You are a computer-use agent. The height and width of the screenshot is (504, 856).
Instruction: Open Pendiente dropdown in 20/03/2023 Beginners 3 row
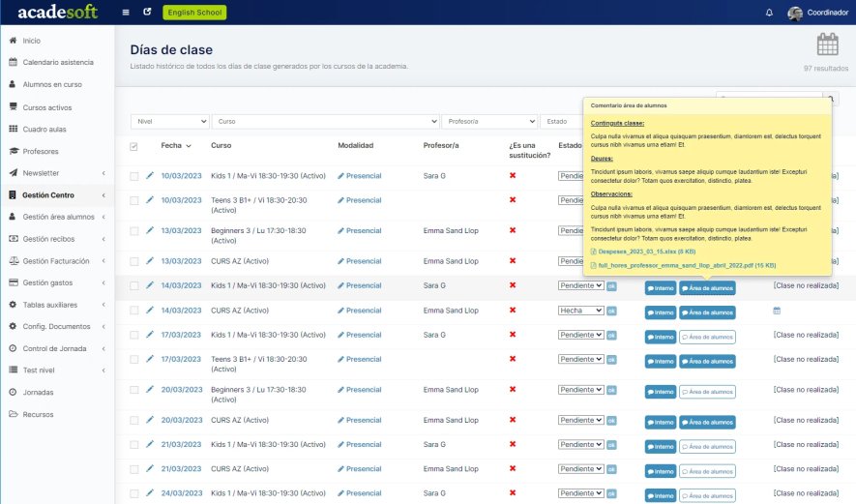pyautogui.click(x=581, y=390)
